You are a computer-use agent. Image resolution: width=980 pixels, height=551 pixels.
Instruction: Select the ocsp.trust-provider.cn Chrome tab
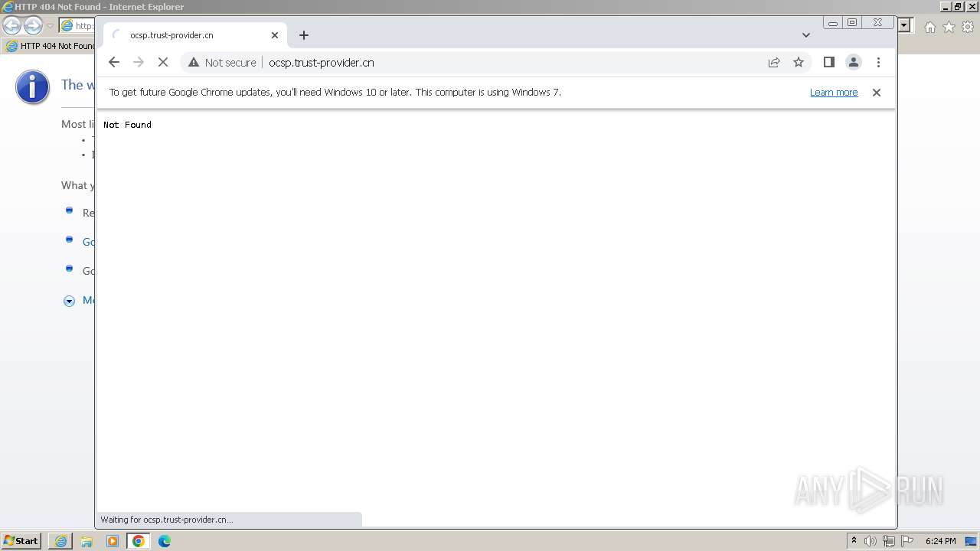pos(194,35)
